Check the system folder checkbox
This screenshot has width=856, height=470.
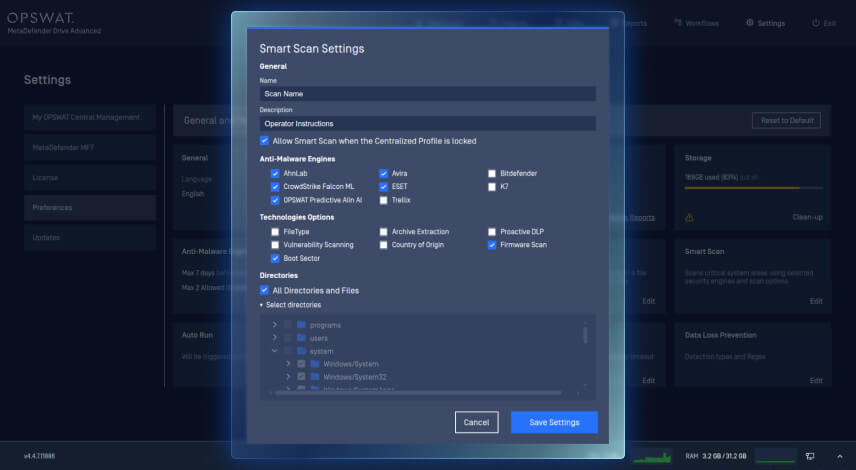coord(288,351)
